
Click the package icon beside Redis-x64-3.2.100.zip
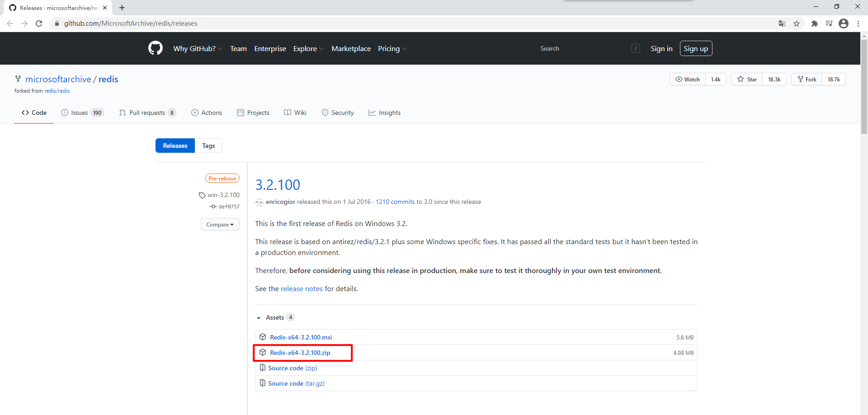tap(263, 352)
